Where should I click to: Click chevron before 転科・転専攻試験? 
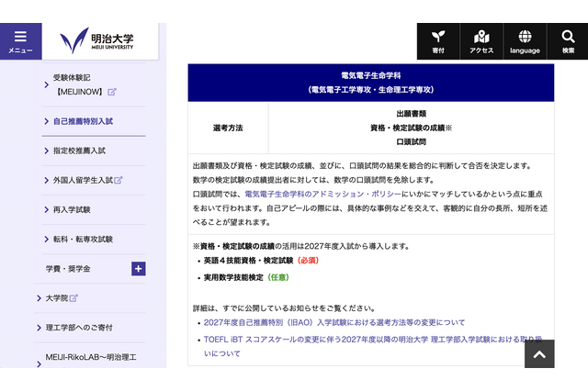[47, 240]
